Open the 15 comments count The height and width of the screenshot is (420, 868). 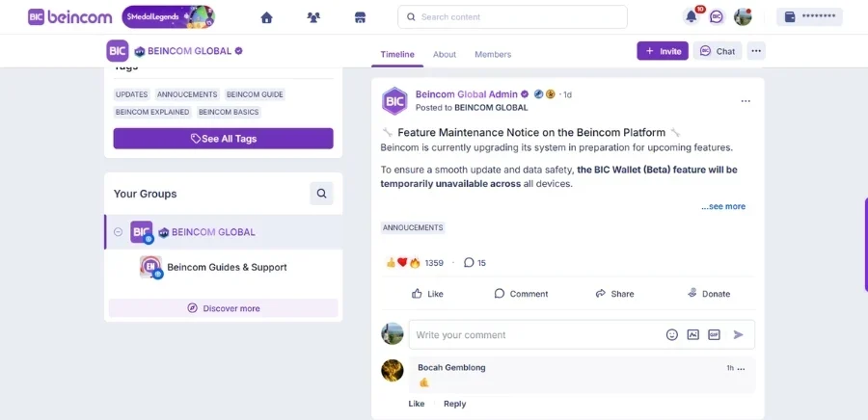coord(475,263)
